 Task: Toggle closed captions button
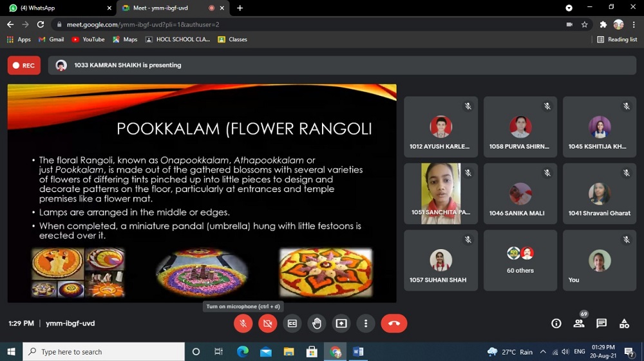tap(292, 324)
